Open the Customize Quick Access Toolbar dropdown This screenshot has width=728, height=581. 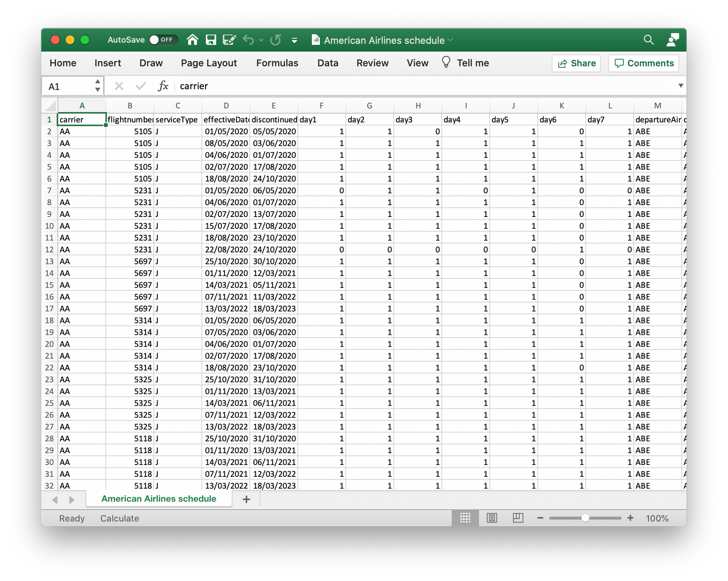[294, 40]
